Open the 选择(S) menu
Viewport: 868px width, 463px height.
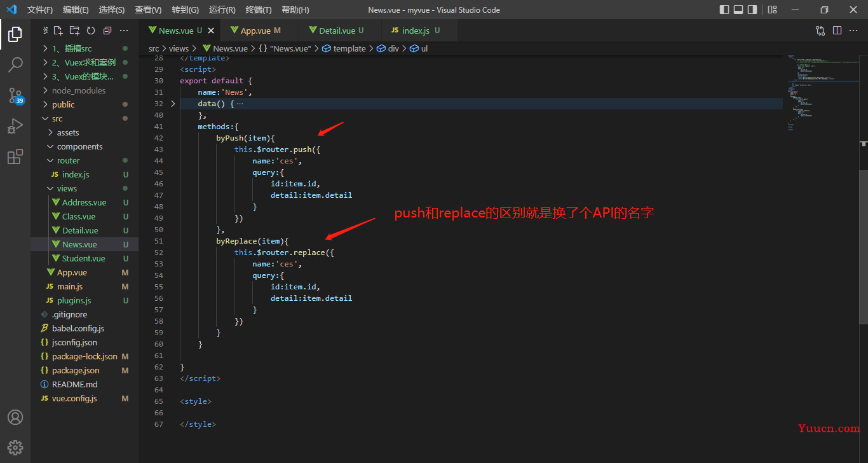(x=112, y=10)
